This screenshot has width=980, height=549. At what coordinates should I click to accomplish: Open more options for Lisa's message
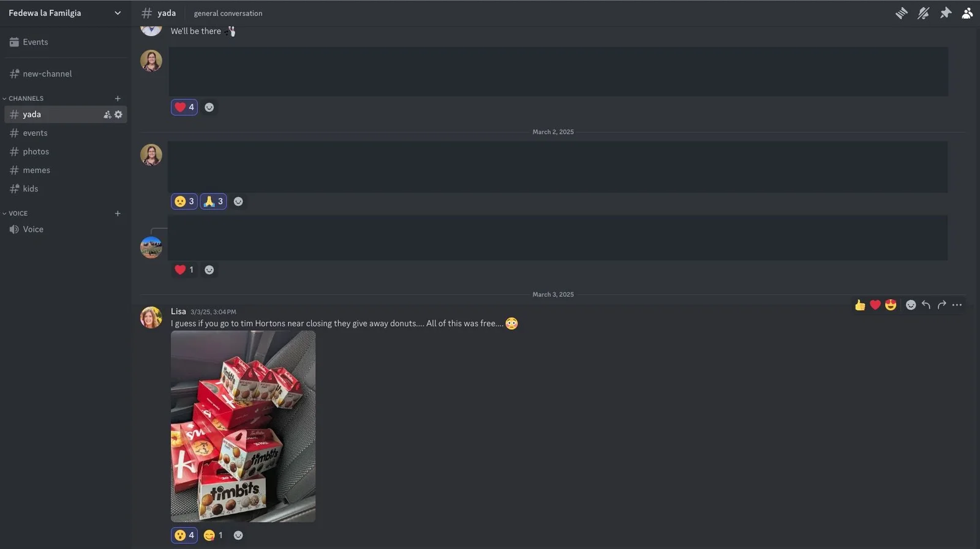(x=957, y=305)
